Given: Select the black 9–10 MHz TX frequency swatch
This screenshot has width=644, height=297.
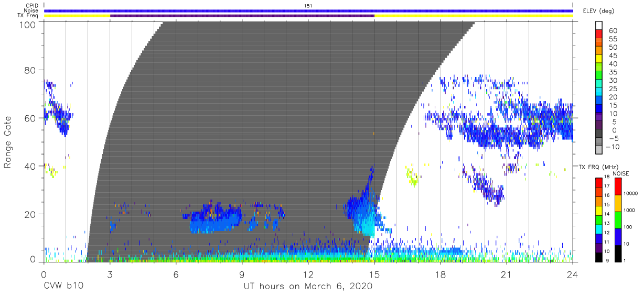Looking at the screenshot, I should click(599, 257).
